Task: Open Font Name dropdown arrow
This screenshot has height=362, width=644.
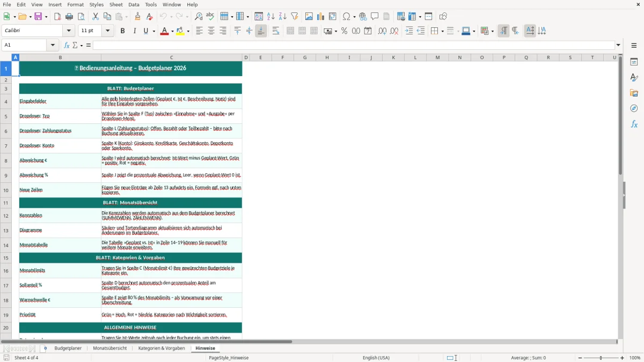Action: tap(68, 31)
